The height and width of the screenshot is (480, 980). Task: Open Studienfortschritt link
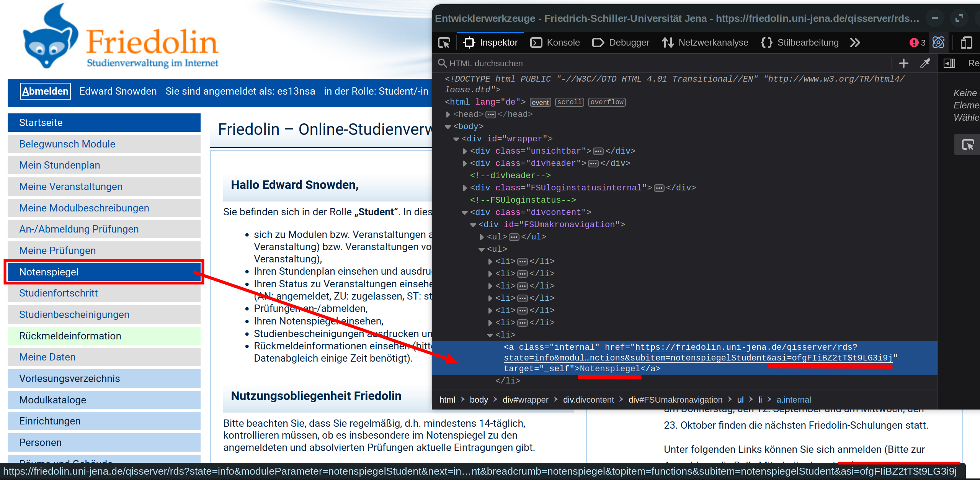(x=104, y=293)
